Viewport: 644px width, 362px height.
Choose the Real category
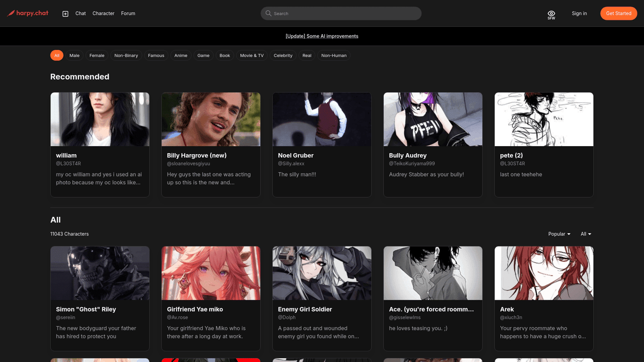tap(307, 56)
